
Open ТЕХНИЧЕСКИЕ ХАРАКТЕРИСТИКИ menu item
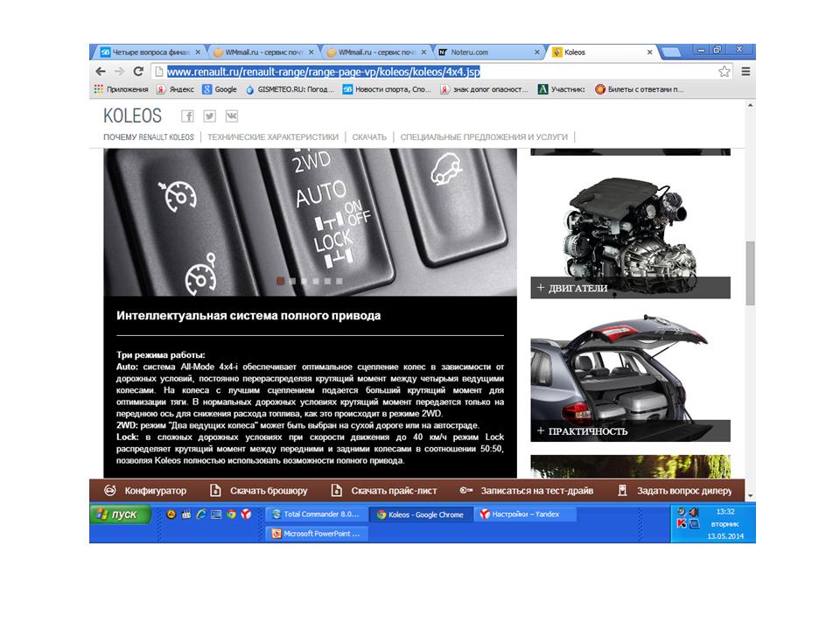tap(273, 137)
